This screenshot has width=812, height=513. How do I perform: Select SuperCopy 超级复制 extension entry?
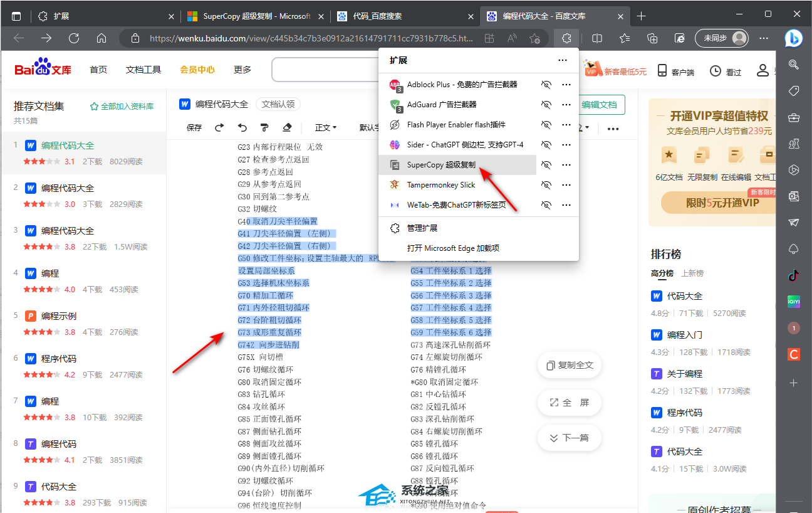click(458, 164)
